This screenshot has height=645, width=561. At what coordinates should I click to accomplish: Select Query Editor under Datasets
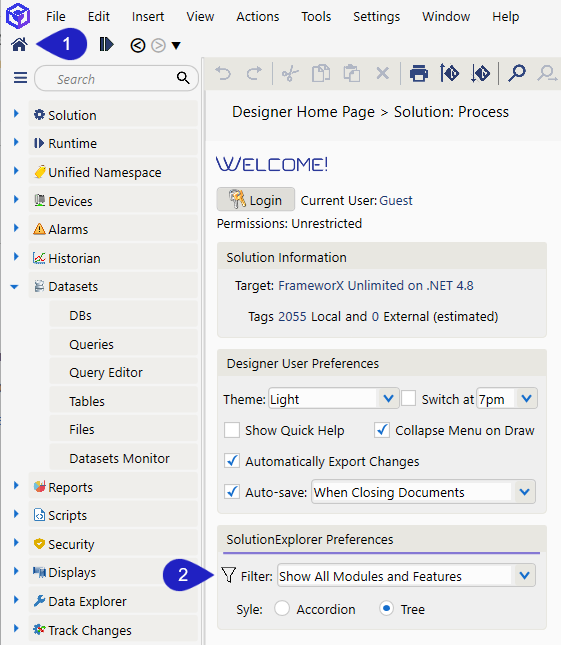click(106, 372)
